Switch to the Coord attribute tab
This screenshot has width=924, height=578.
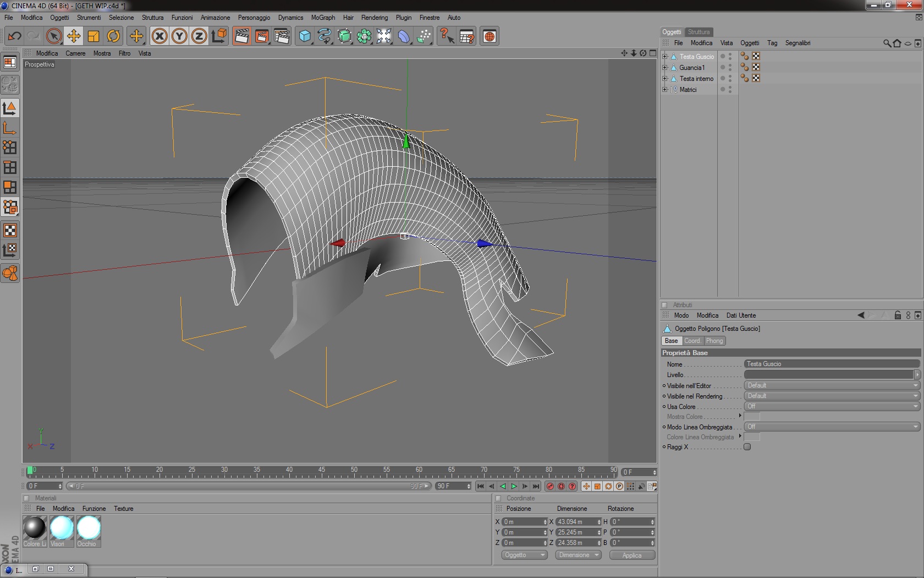692,341
